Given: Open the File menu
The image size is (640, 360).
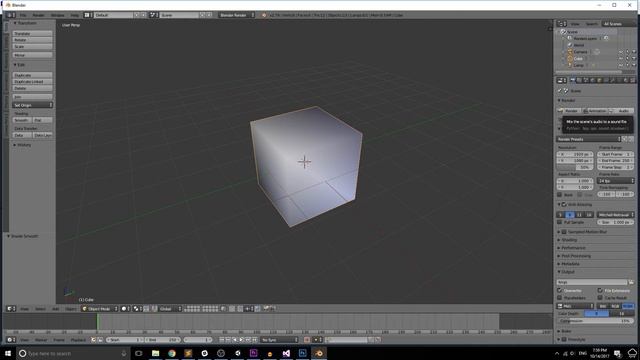Looking at the screenshot, I should tap(23, 15).
